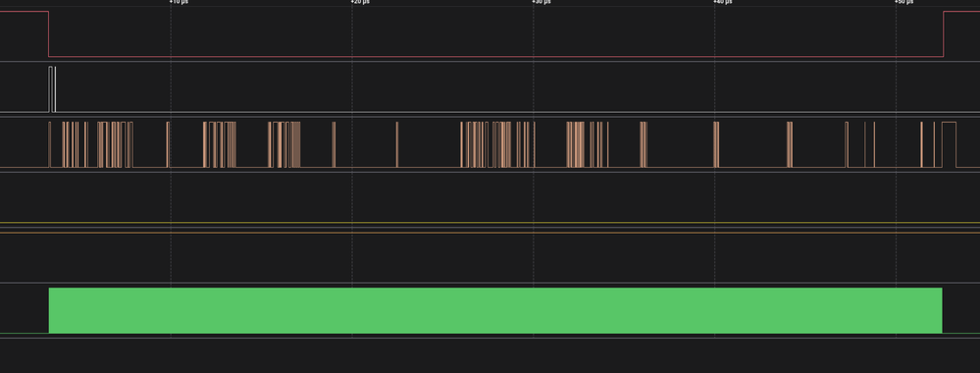Click the white double pulse on second channel
Viewport: 980px width, 373px height.
[x=53, y=89]
